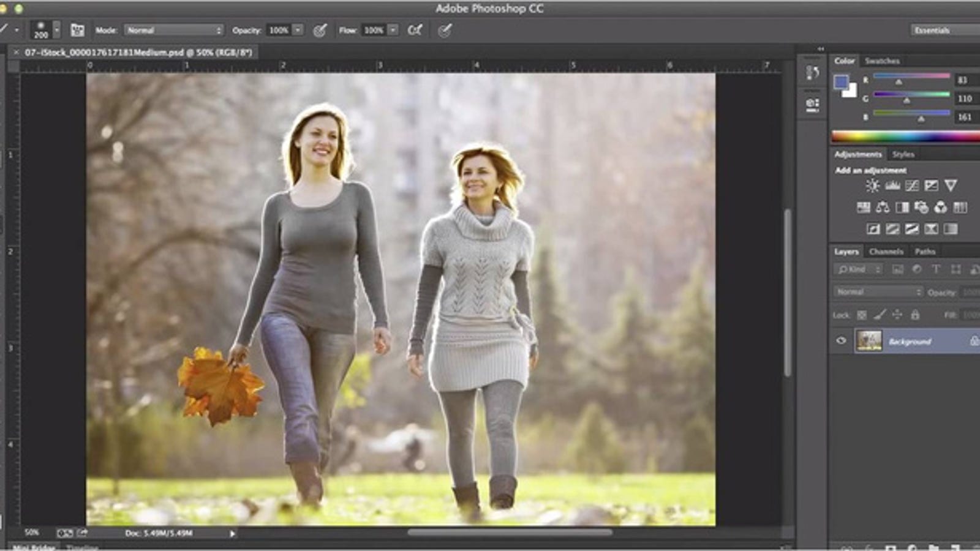Viewport: 980px width, 551px height.
Task: Switch to the Paths tab
Action: coord(924,252)
